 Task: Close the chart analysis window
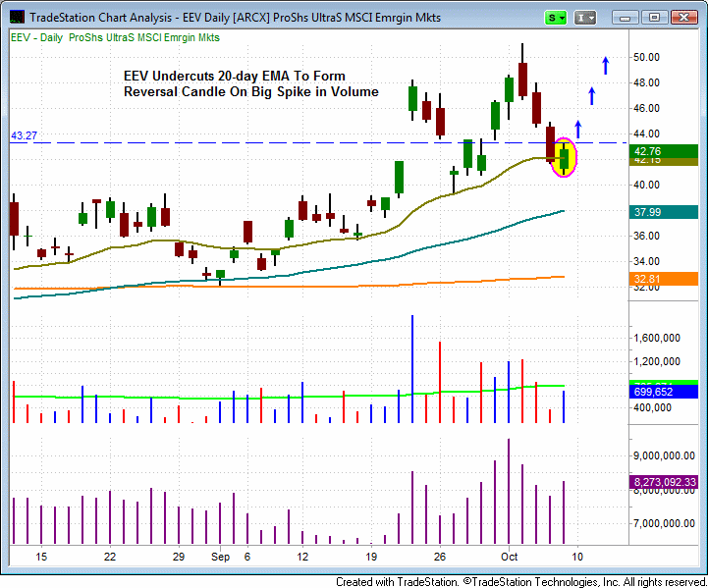click(x=684, y=18)
